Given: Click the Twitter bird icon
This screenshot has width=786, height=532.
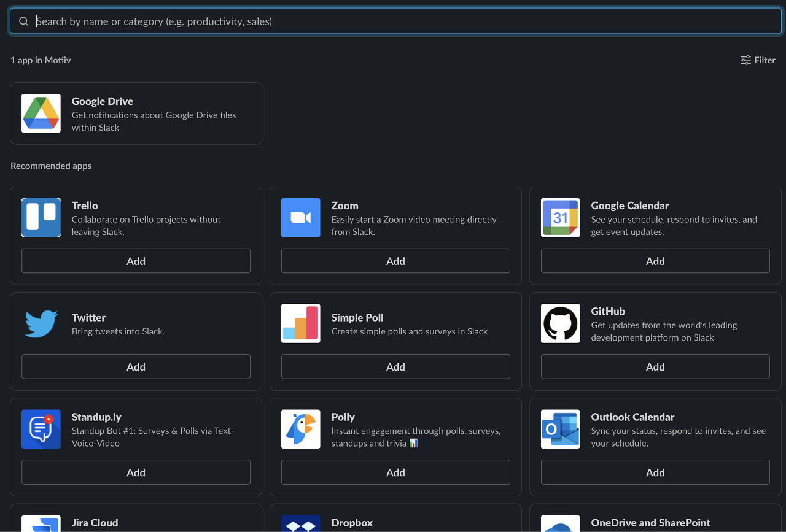Looking at the screenshot, I should (41, 323).
